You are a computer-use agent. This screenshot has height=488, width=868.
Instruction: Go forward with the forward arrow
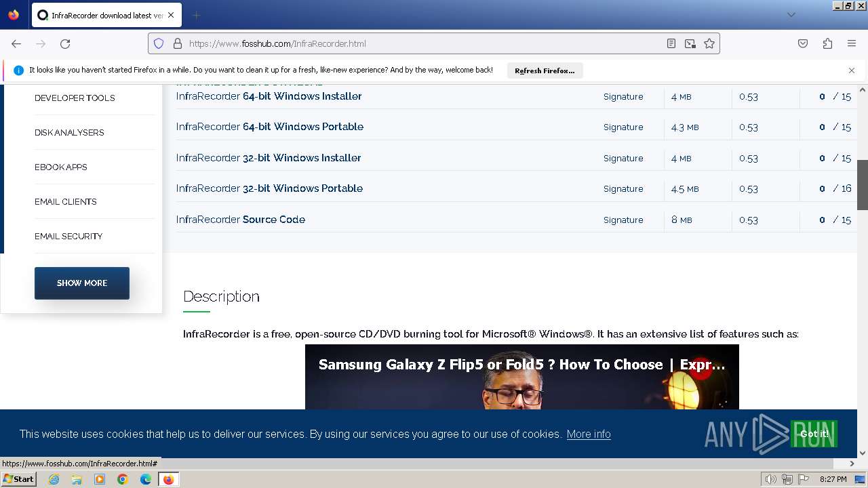pyautogui.click(x=41, y=43)
